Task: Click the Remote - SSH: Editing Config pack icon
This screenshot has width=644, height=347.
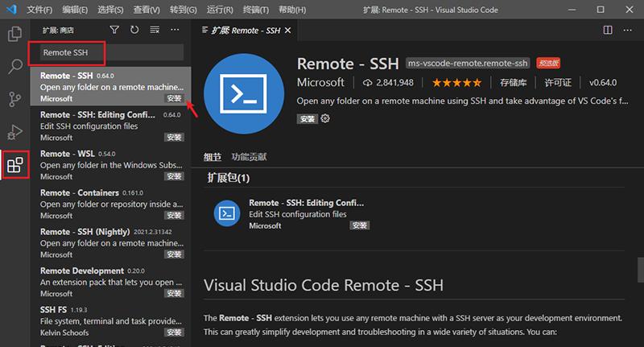Action: tap(227, 213)
